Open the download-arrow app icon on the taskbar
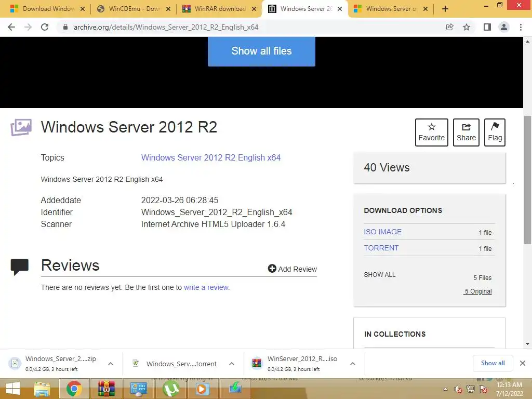This screenshot has height=399, width=532. pos(235,389)
